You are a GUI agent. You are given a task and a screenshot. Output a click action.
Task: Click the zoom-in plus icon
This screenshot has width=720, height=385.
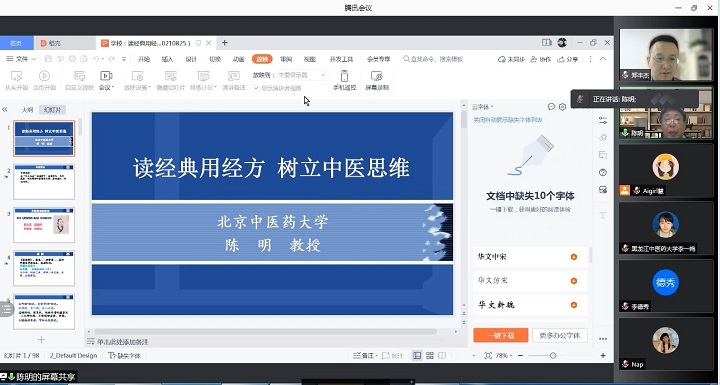(603, 356)
